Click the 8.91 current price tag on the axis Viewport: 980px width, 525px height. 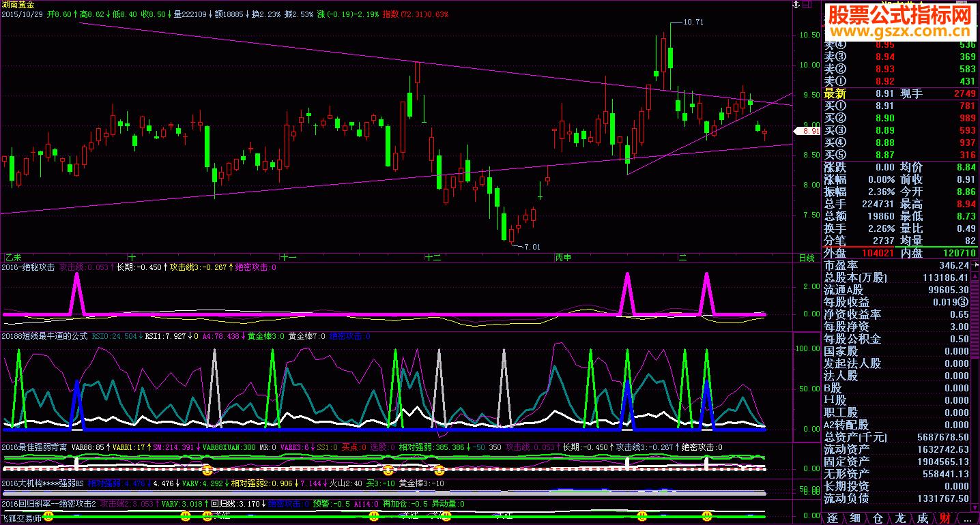[x=808, y=131]
